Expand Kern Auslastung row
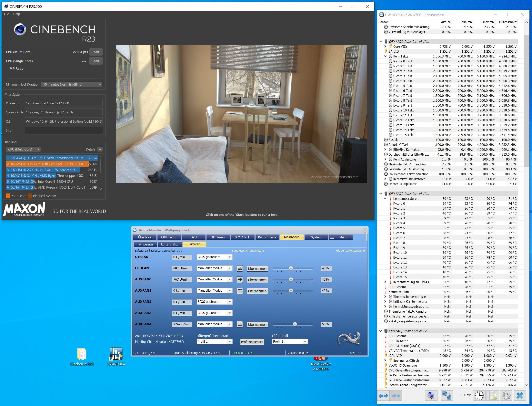Image resolution: width=532 pixels, height=406 pixels. point(385,159)
